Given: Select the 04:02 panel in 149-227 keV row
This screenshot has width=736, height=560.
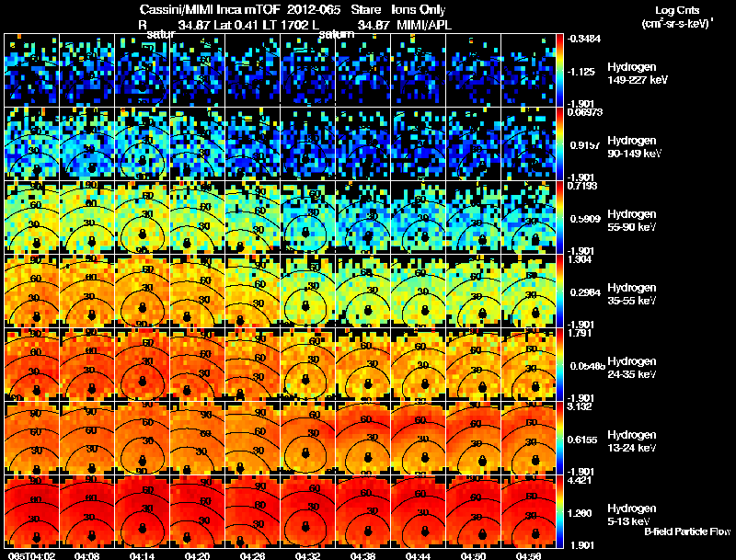Looking at the screenshot, I should click(x=32, y=71).
